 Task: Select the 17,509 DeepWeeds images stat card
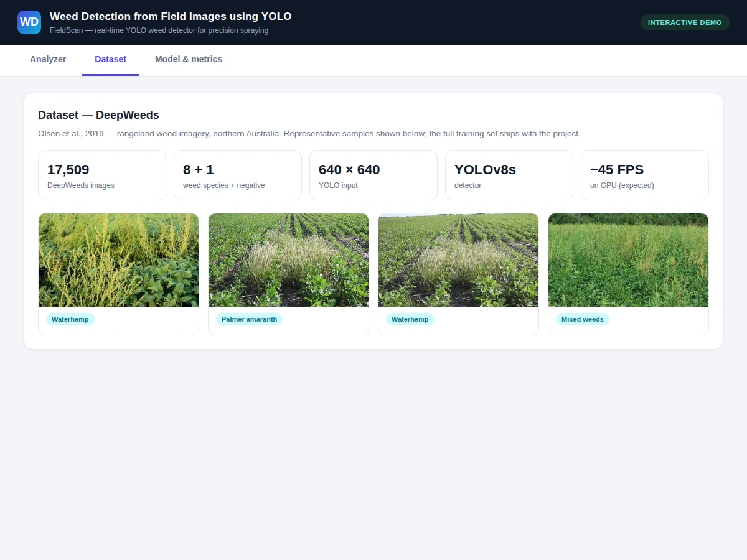coord(102,175)
